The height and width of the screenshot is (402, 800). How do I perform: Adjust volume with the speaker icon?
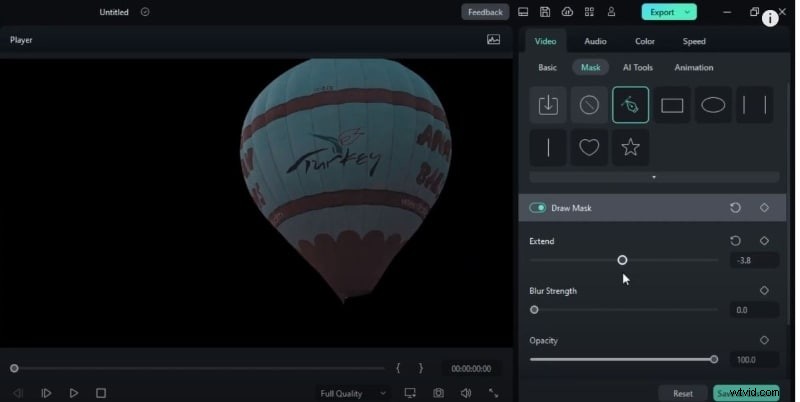466,393
